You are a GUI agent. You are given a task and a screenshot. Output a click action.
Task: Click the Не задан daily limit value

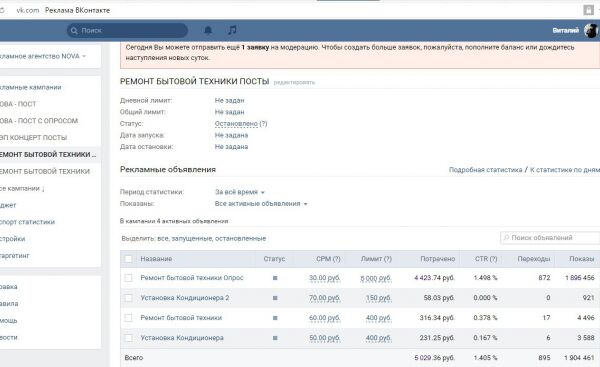[x=229, y=100]
